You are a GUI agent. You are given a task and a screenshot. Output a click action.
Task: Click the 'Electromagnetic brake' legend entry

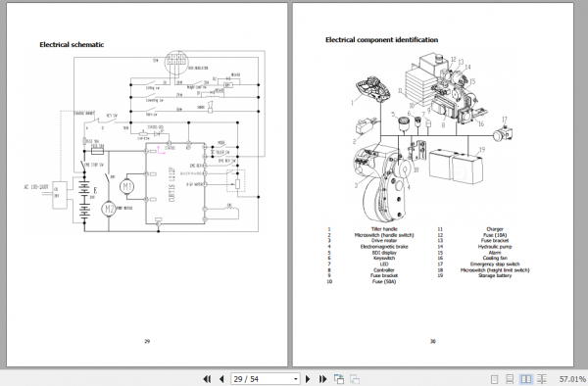pyautogui.click(x=384, y=247)
